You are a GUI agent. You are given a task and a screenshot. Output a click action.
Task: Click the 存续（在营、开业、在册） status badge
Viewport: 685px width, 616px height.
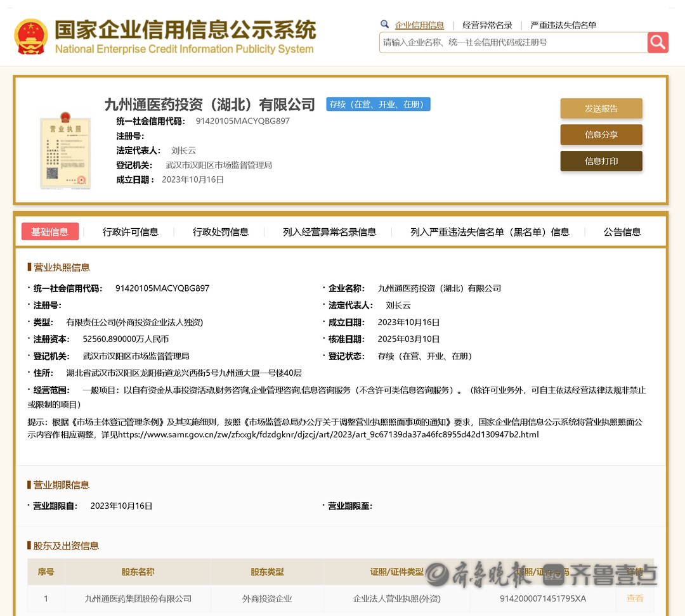point(379,105)
